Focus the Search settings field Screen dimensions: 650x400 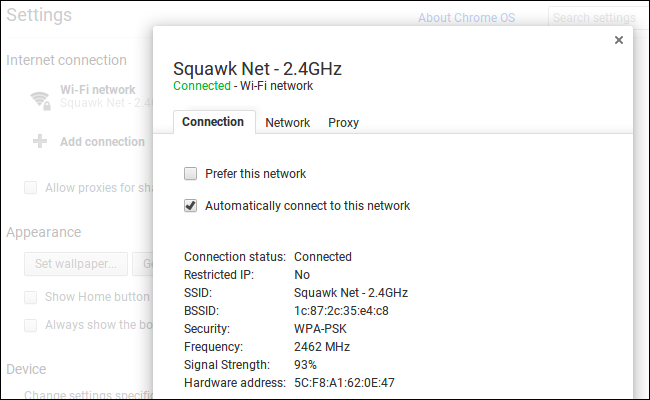[596, 18]
